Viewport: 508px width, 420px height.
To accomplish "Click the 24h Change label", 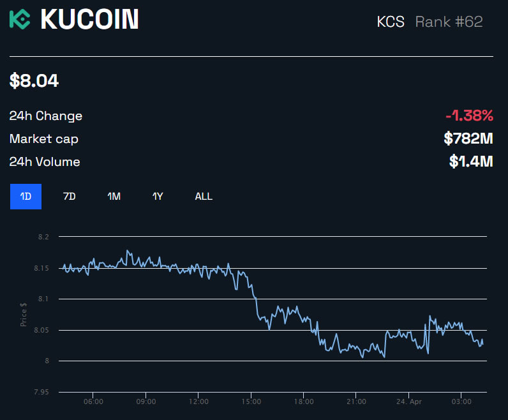I will (x=46, y=116).
